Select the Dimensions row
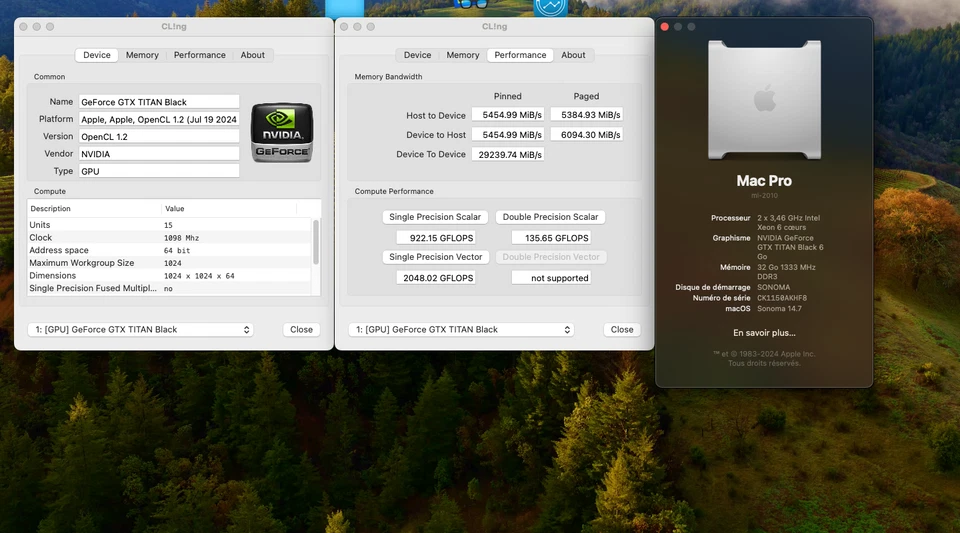Screen dimensions: 960x533 170,275
